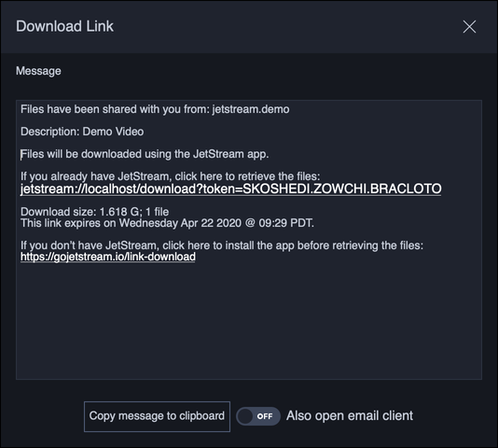Click the dark knob of the OFF switch
Viewport: 498px width, 448px height.
pos(245,416)
